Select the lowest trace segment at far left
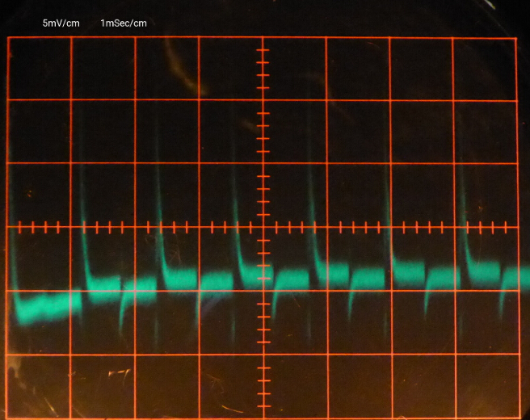 [x=44, y=308]
